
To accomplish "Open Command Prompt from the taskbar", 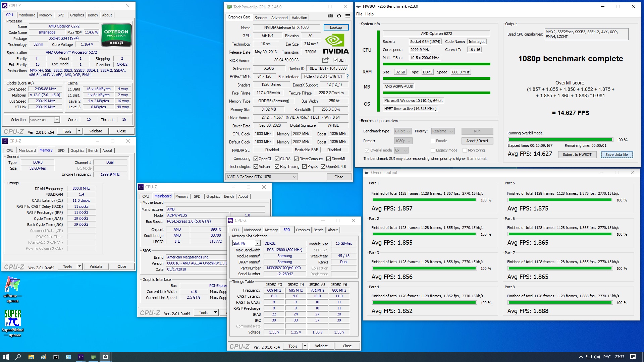I will (x=56, y=357).
